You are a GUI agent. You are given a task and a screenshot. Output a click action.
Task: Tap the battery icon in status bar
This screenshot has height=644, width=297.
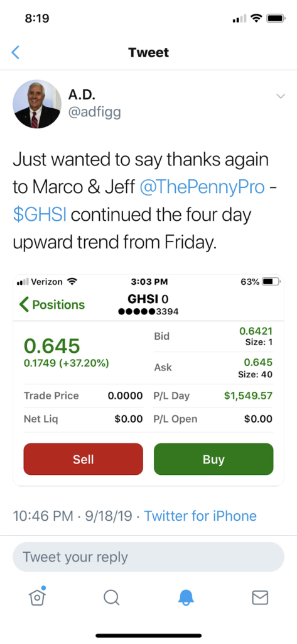coord(276,18)
